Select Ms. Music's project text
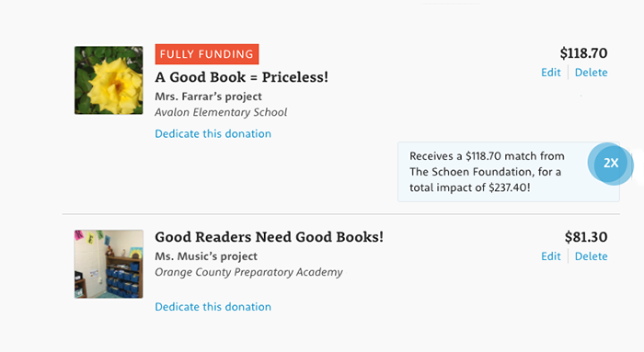Viewport: 644px width, 352px height. [x=206, y=256]
